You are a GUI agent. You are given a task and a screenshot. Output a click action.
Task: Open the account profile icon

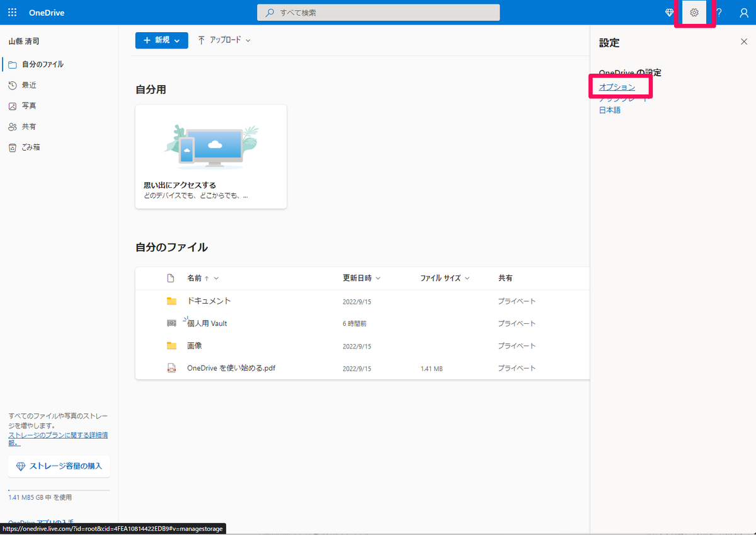click(743, 13)
